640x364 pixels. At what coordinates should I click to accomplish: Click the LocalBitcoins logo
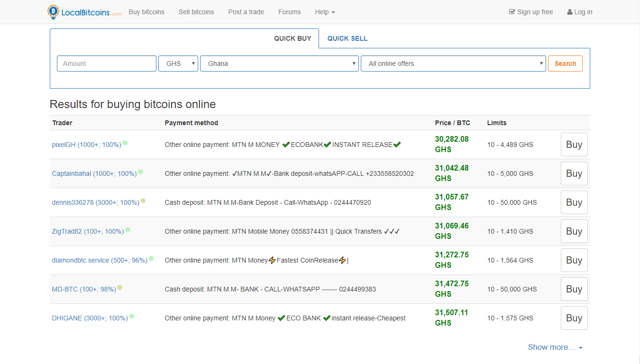point(84,12)
